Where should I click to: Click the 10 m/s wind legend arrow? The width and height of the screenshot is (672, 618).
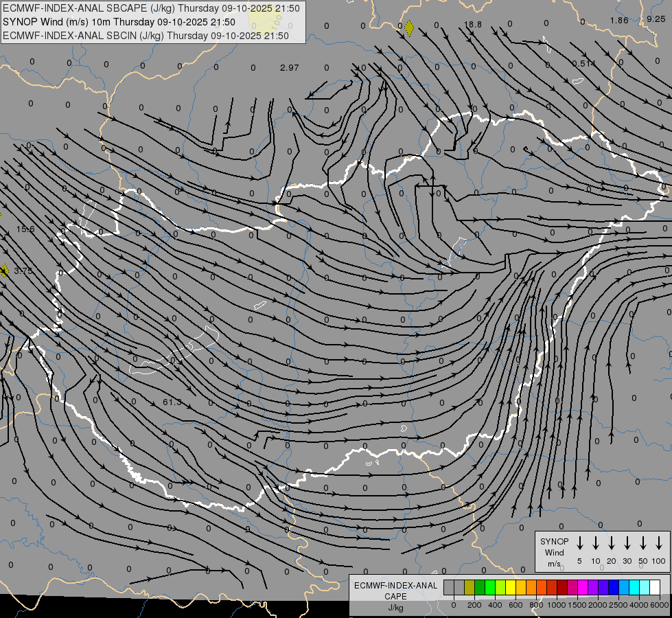coord(596,543)
